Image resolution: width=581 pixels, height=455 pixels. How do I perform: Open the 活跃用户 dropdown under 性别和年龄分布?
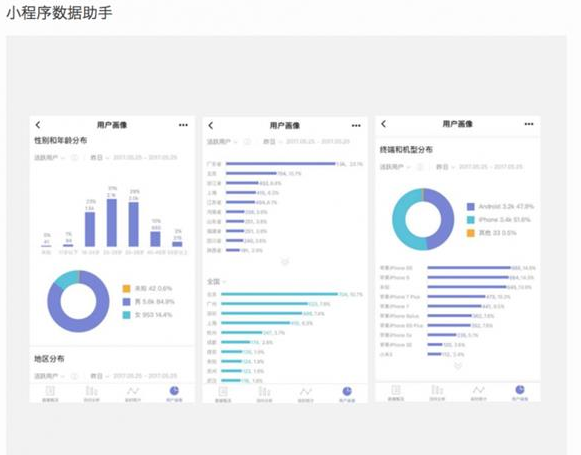(49, 157)
